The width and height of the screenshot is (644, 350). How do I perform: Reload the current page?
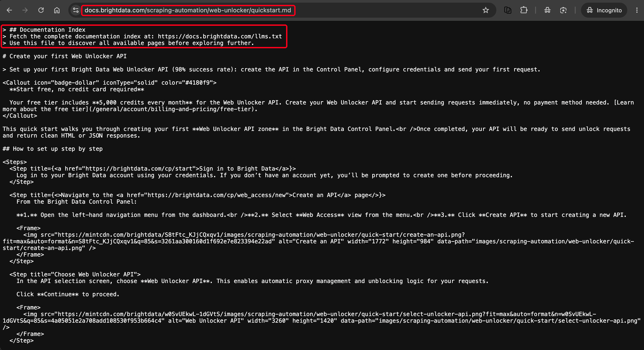(x=41, y=10)
